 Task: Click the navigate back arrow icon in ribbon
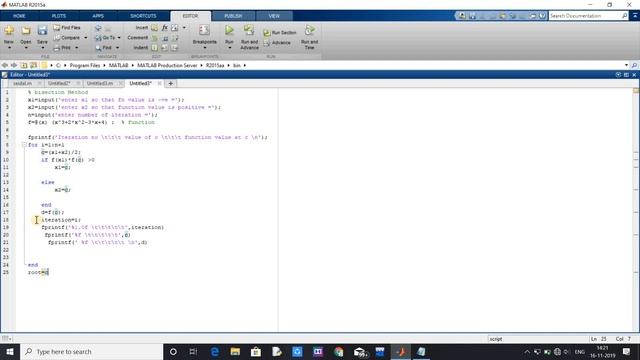[x=98, y=28]
